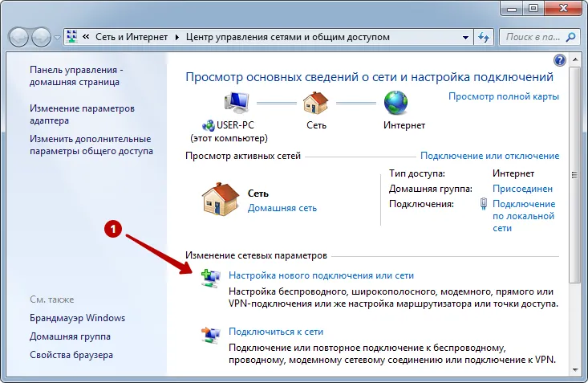Image resolution: width=588 pixels, height=383 pixels.
Task: Close the Network and Sharing Center window
Action: pyautogui.click(x=563, y=8)
